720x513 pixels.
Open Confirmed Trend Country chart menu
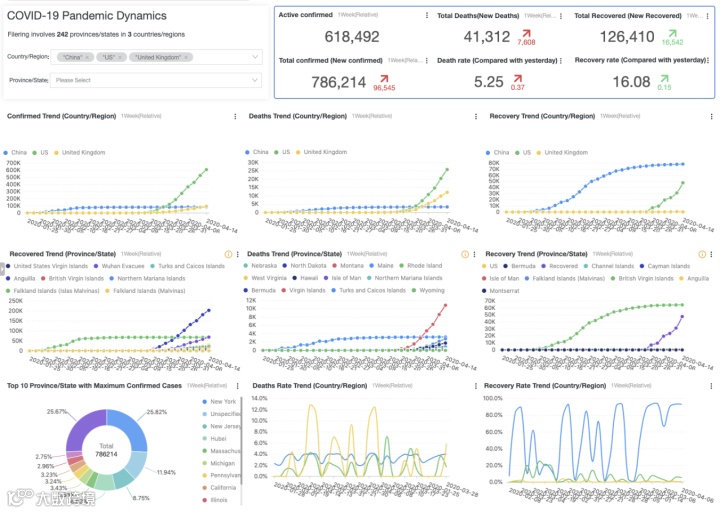tap(235, 116)
